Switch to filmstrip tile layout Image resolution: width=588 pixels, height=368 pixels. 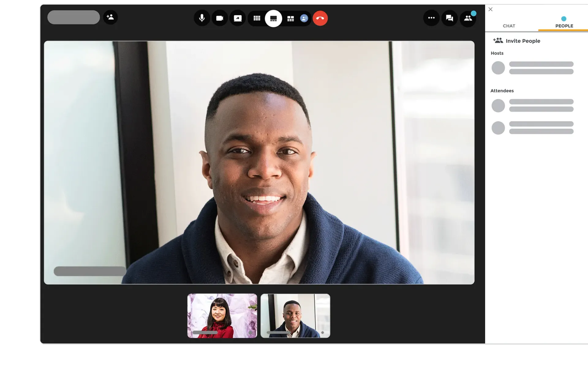pyautogui.click(x=290, y=18)
